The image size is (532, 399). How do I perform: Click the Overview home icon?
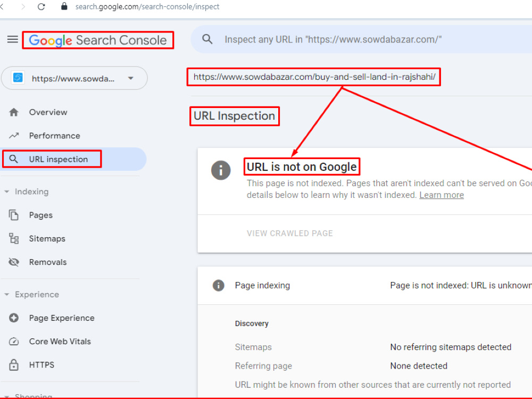(x=14, y=112)
